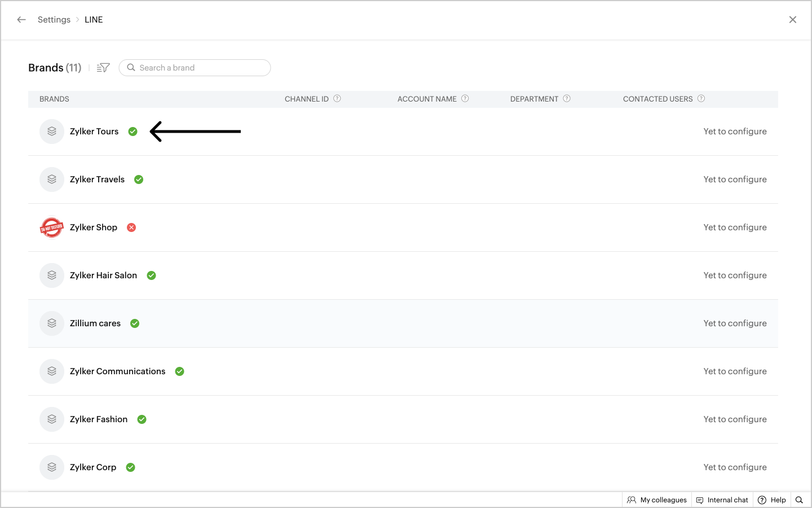
Task: Click Yet to configure for Zillium cares
Action: click(735, 323)
